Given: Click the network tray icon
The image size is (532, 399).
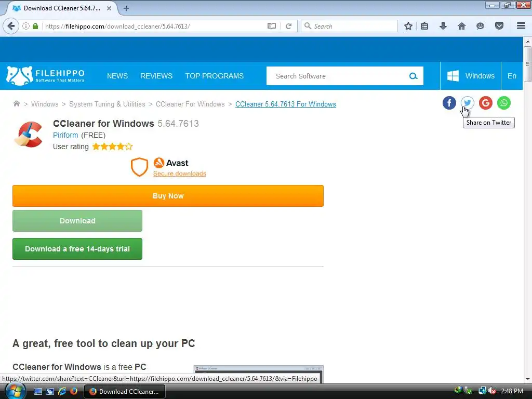Looking at the screenshot, I should (x=482, y=391).
